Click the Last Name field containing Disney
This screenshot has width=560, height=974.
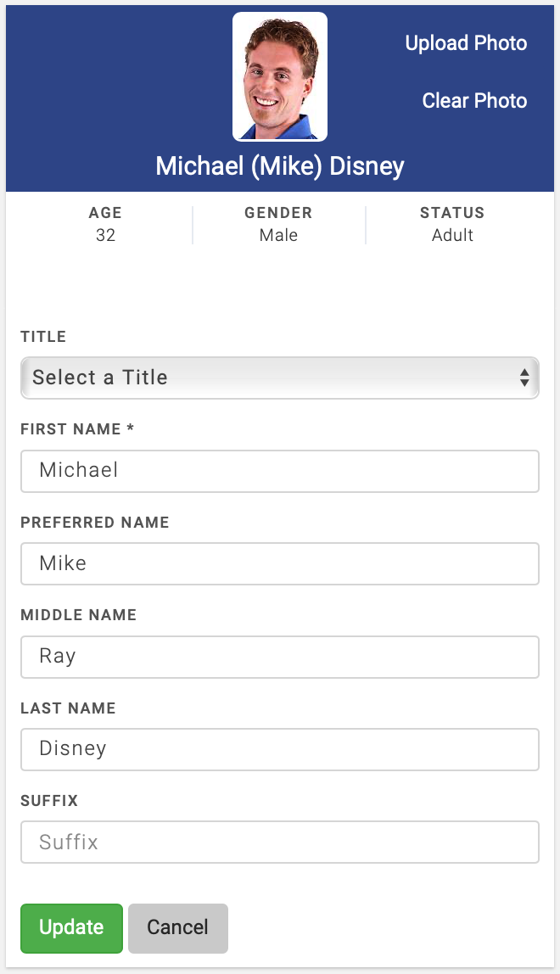click(280, 749)
